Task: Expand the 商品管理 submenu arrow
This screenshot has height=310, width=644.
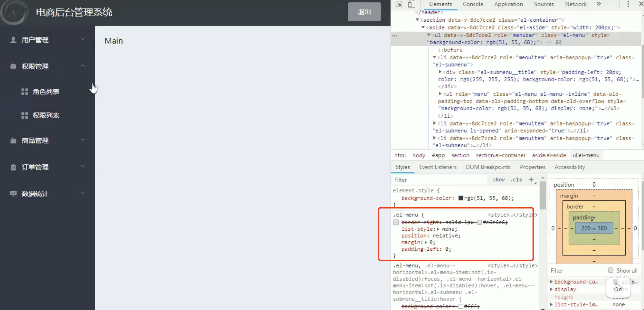Action: (x=83, y=139)
